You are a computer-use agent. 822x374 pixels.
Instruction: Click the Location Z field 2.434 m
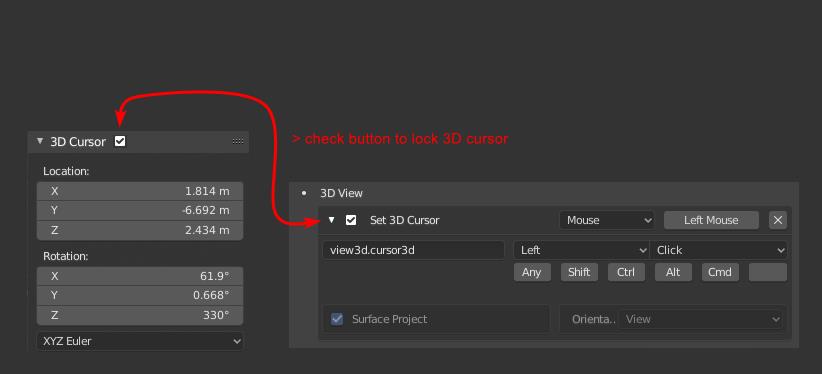(x=140, y=230)
